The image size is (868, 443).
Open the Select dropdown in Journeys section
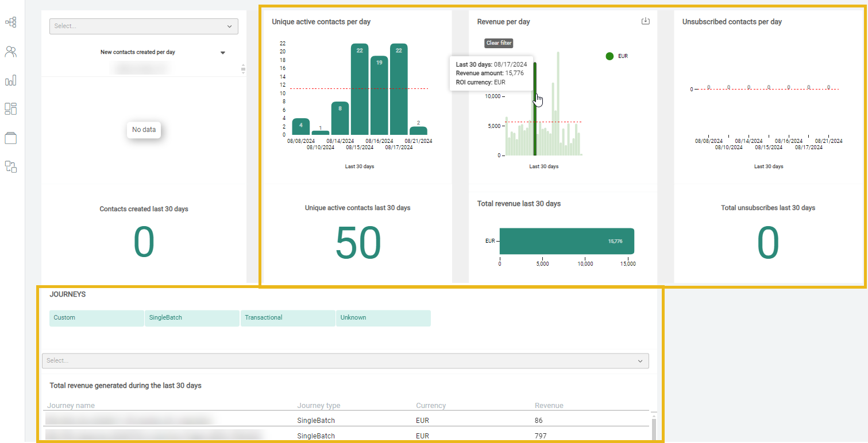[345, 361]
